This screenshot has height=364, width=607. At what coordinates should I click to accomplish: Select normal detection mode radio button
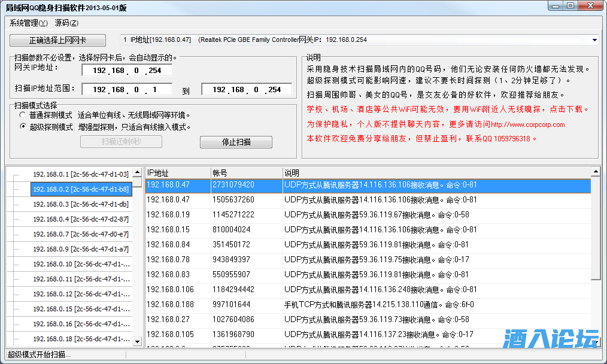[x=23, y=115]
